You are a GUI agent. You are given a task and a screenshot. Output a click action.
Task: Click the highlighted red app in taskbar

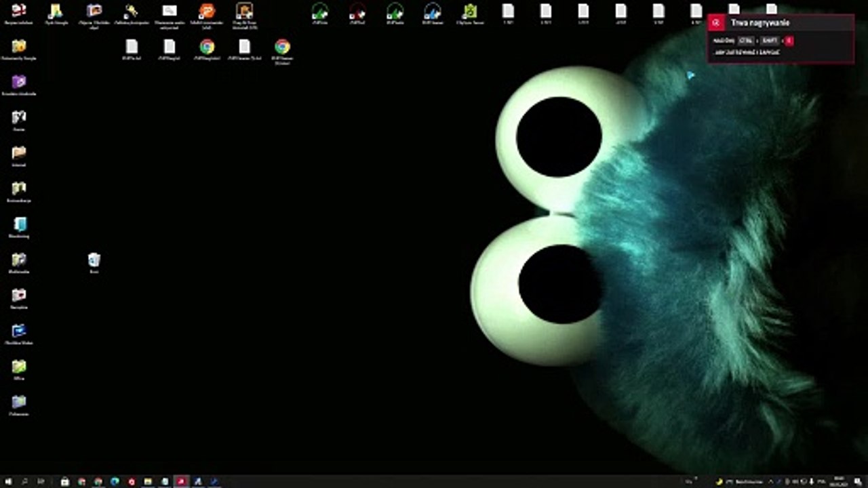181,482
